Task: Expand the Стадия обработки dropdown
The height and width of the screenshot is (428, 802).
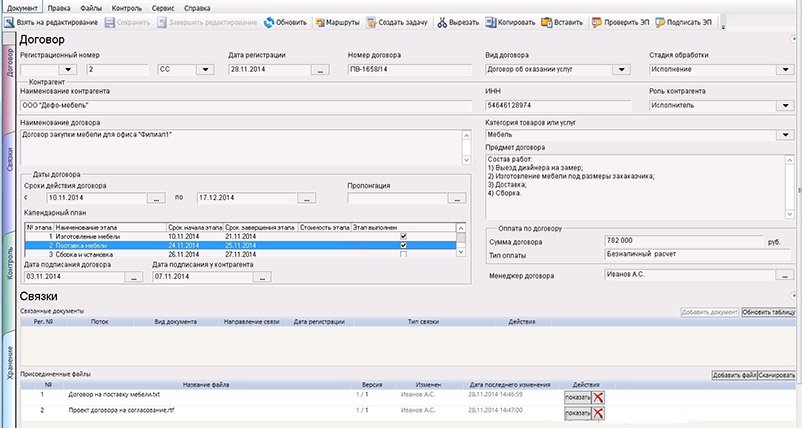Action: (x=785, y=70)
